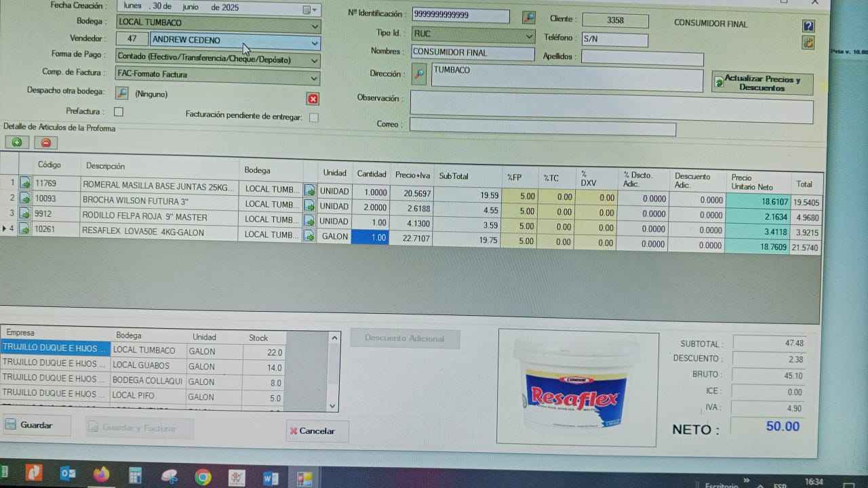Click the Despacho otra bodega search icon
This screenshot has width=868, height=488.
[x=121, y=93]
